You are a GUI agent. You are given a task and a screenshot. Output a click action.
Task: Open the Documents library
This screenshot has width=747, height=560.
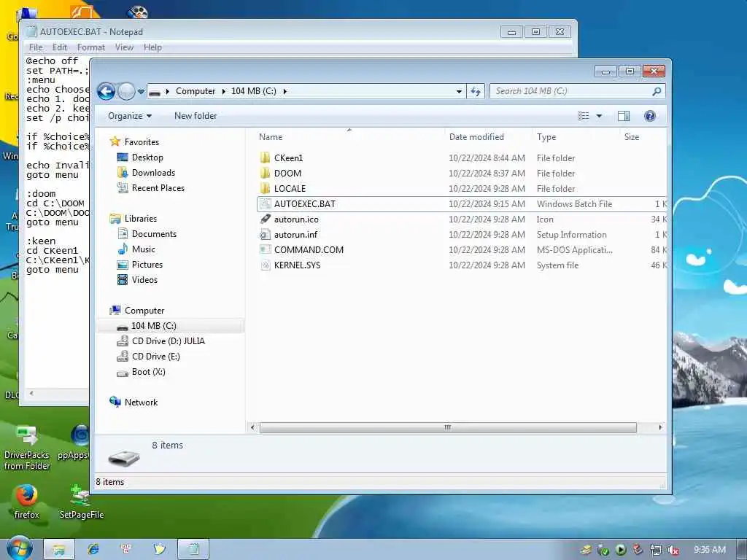click(154, 234)
